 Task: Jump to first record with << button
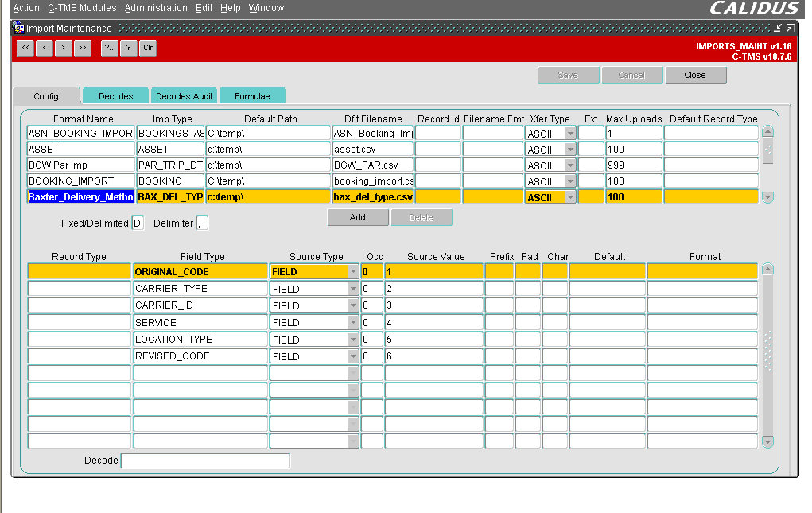(x=25, y=49)
